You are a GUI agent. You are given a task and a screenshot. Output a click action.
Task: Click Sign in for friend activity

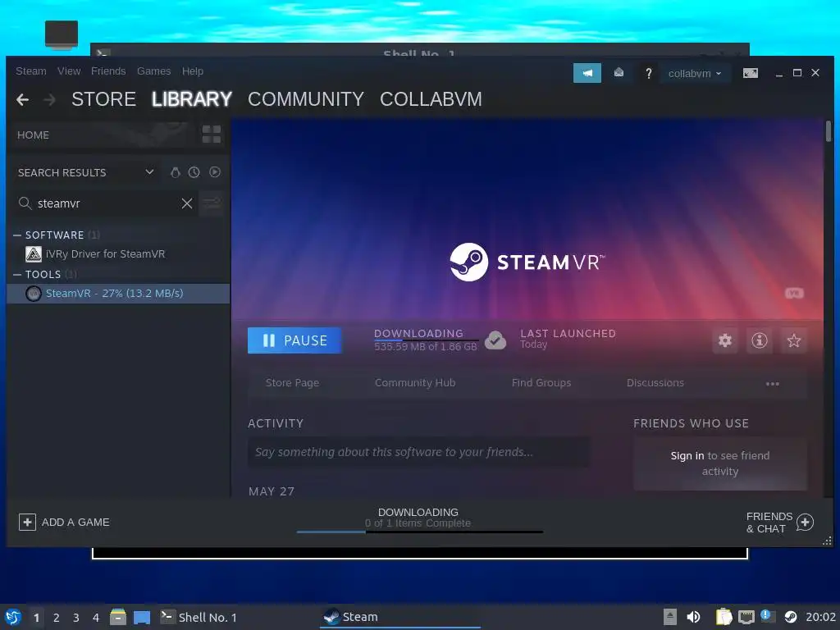[687, 455]
